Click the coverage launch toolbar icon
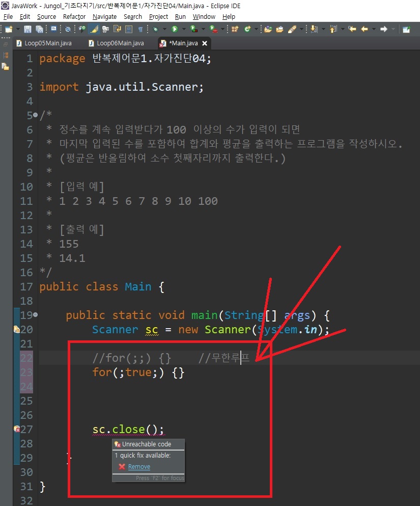 [82, 30]
